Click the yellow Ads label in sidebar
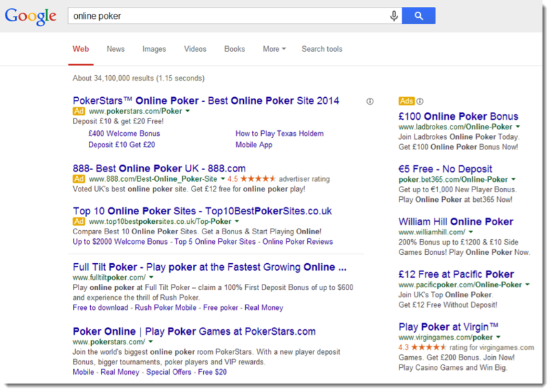 point(406,101)
